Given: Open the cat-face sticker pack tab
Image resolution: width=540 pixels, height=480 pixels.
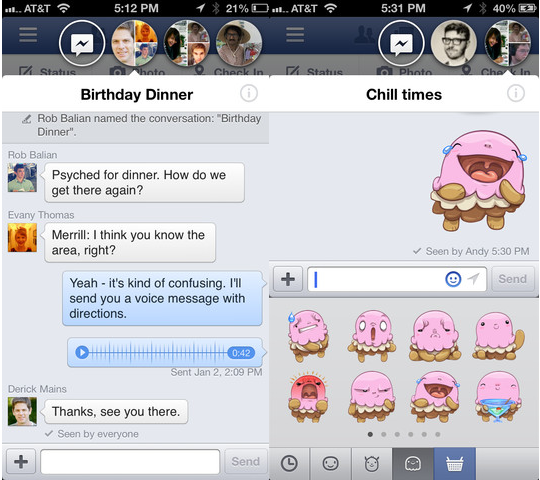Looking at the screenshot, I should pyautogui.click(x=372, y=463).
